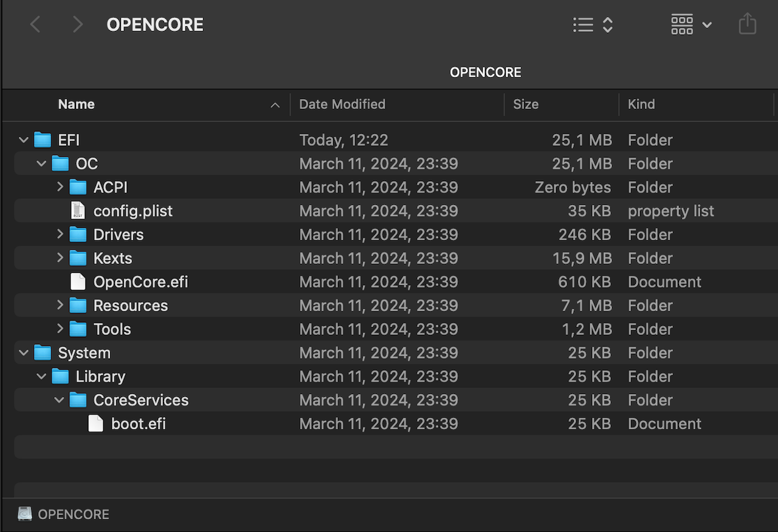Select the OPENCORE tab title

click(485, 72)
